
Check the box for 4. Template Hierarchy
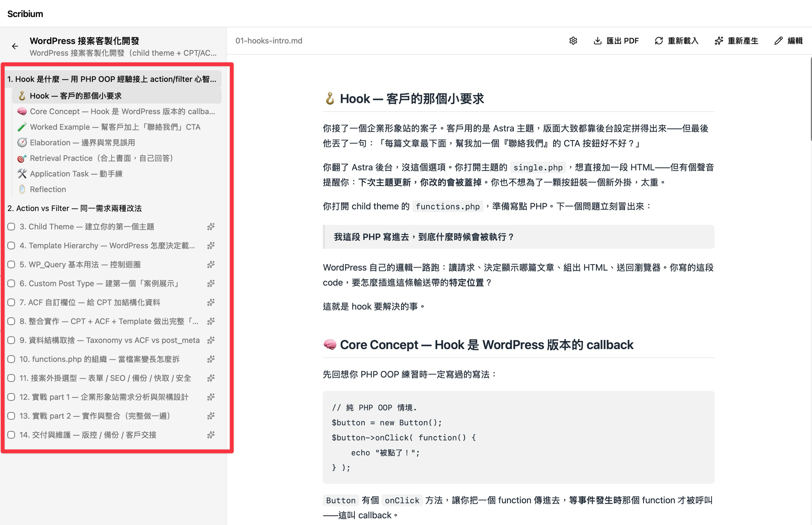tap(11, 245)
